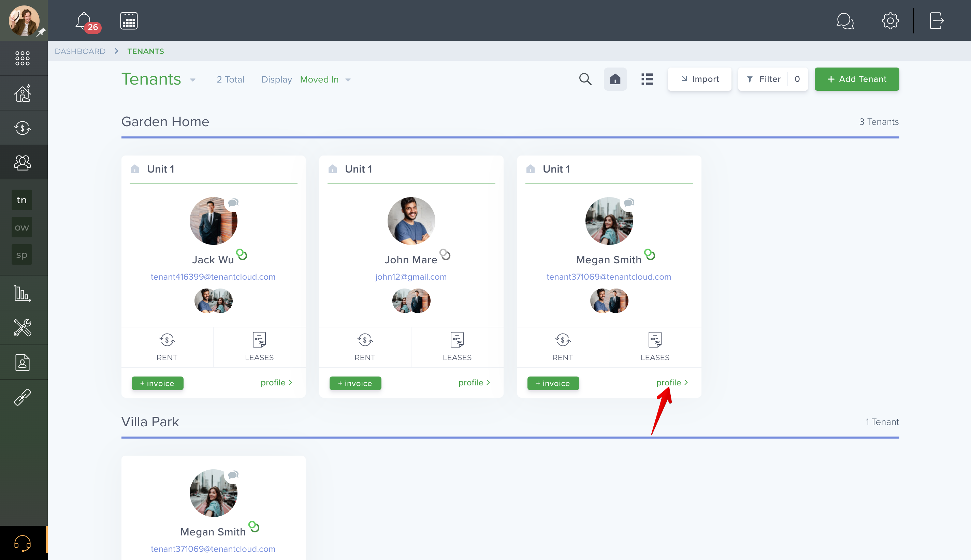971x560 pixels.
Task: Open the reports bar chart icon in sidebar
Action: [22, 293]
